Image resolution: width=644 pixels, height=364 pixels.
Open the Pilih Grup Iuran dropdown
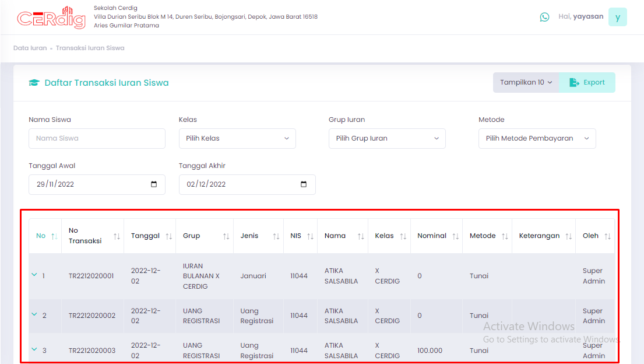point(387,139)
